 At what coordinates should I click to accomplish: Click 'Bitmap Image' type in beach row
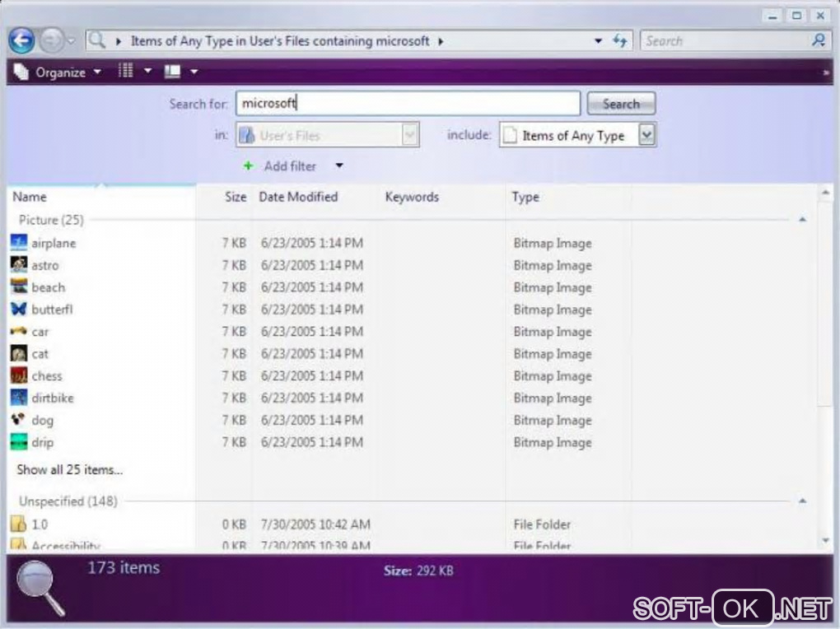tap(553, 287)
